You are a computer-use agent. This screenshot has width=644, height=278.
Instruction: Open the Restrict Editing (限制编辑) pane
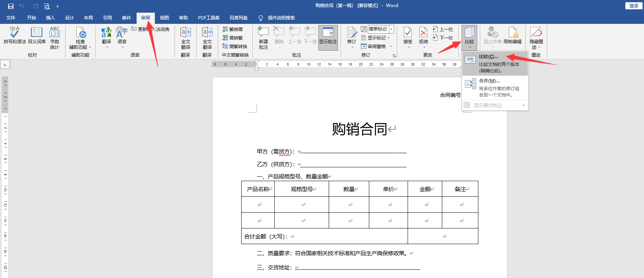(x=513, y=36)
